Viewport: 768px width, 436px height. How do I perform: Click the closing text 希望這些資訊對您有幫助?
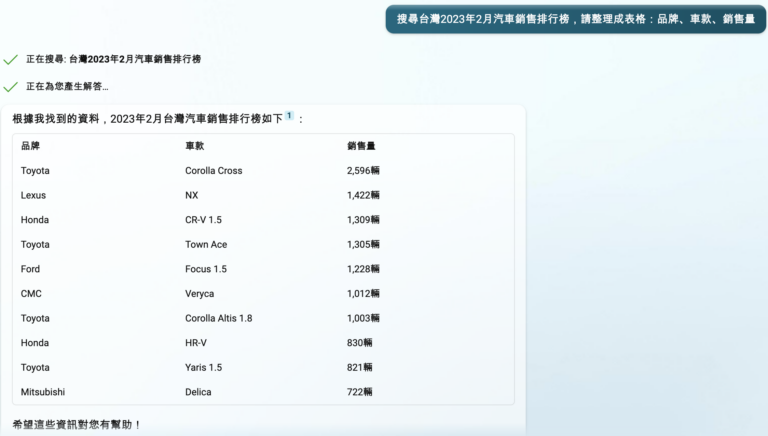pos(77,425)
